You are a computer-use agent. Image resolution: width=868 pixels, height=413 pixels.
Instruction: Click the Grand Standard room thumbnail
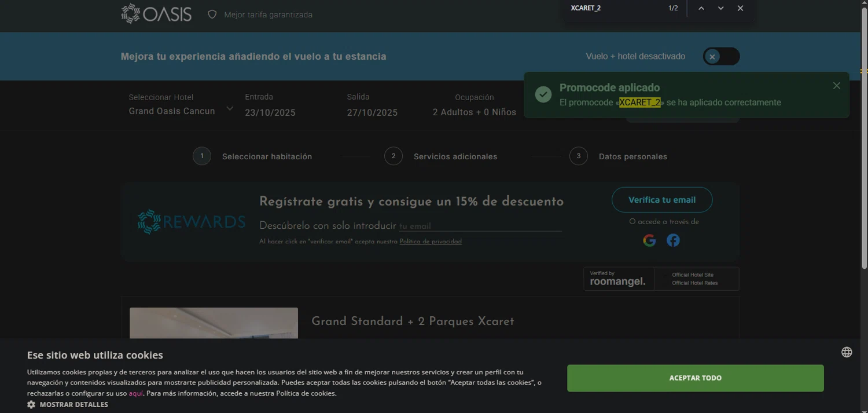214,323
